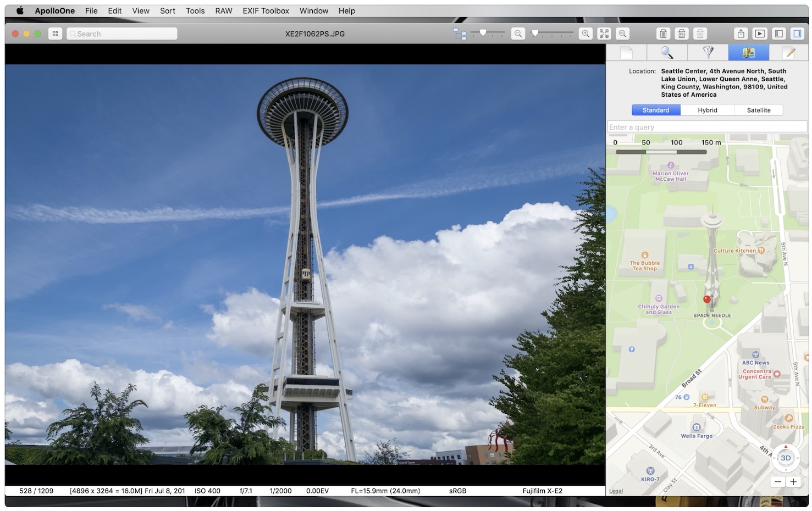Open the thumbnail browser grid button

(55, 34)
